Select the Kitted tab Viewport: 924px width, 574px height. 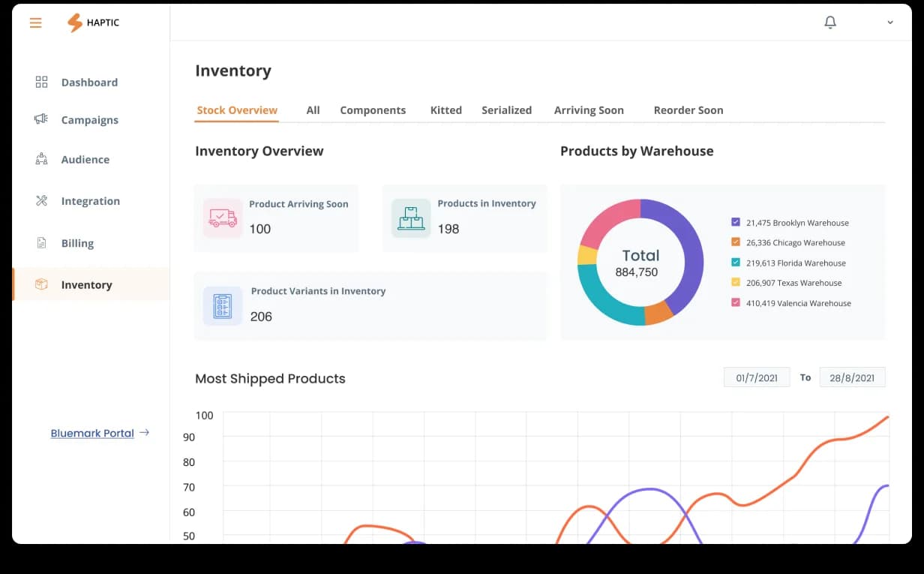click(446, 110)
